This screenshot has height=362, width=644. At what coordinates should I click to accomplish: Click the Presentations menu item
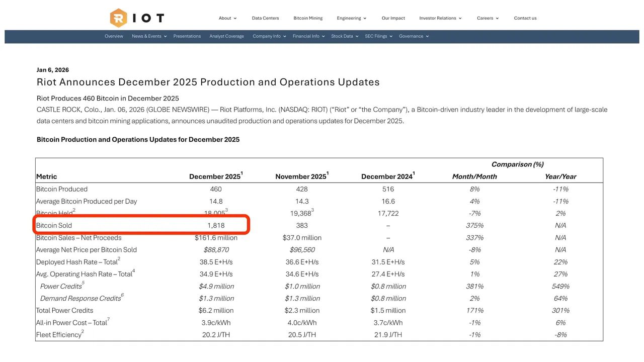187,36
